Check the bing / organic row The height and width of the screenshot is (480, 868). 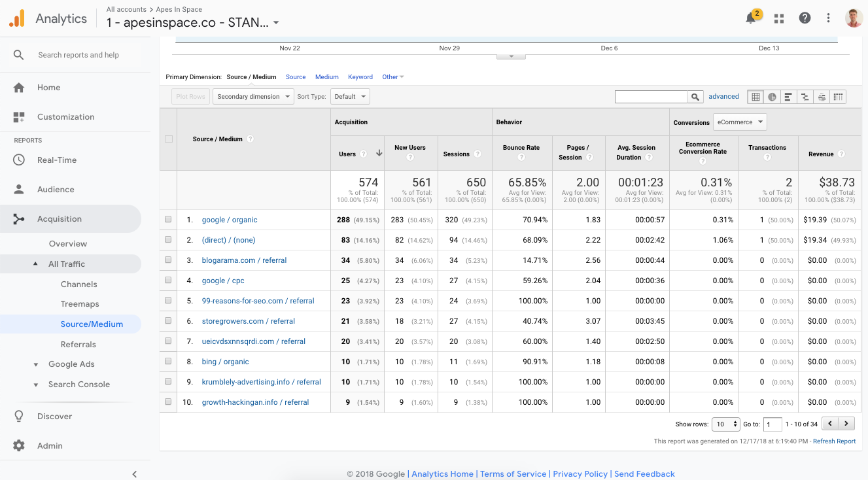click(x=168, y=362)
